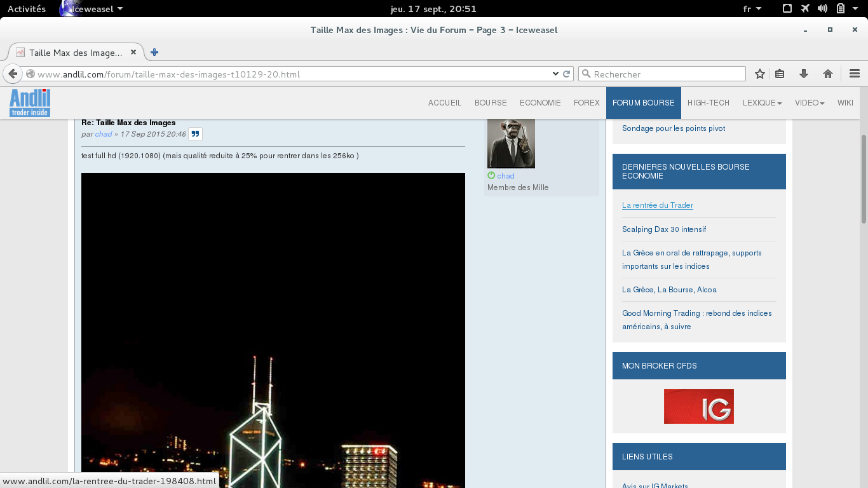The image size is (868, 488).
Task: Go to ACCUEIL in the navigation
Action: tap(445, 103)
